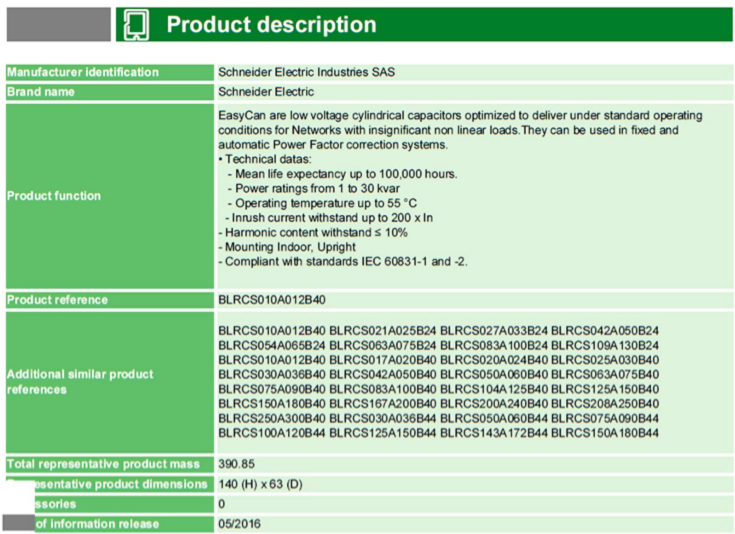Screen dimensions: 735x534
Task: Select reference BLRCS063A075B40
Action: click(x=605, y=375)
